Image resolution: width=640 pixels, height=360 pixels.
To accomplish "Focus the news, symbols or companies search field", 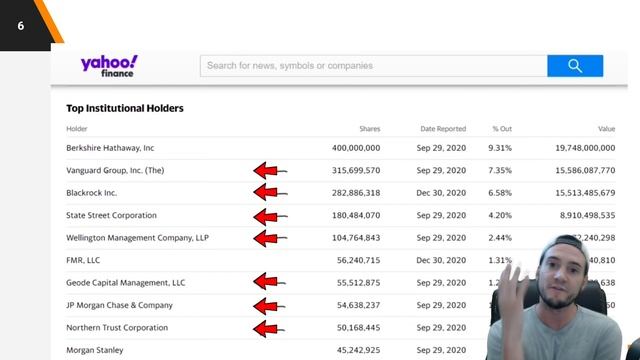I will tap(373, 66).
